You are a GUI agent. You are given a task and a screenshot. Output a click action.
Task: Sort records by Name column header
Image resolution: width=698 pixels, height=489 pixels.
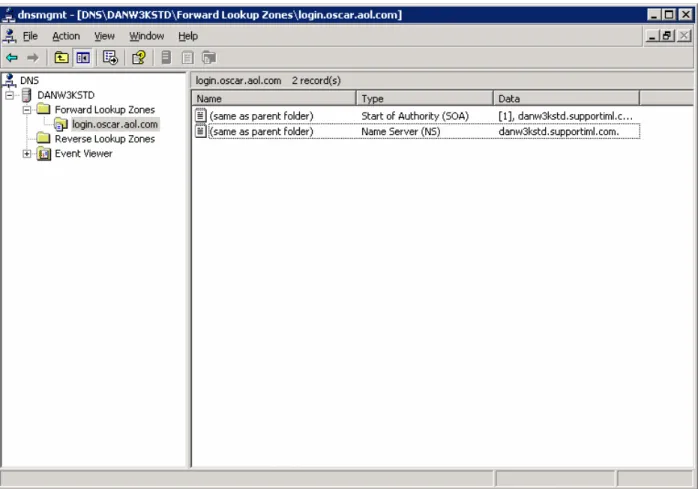274,98
